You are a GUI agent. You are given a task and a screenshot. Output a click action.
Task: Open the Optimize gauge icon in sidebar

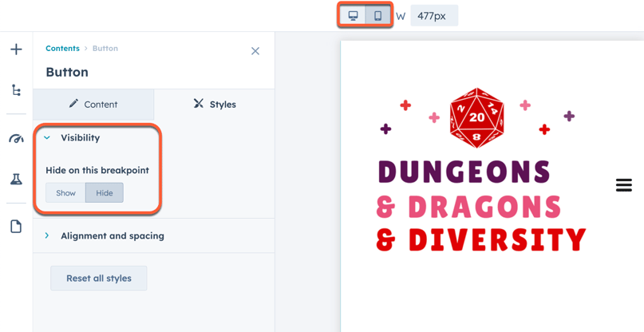16,139
